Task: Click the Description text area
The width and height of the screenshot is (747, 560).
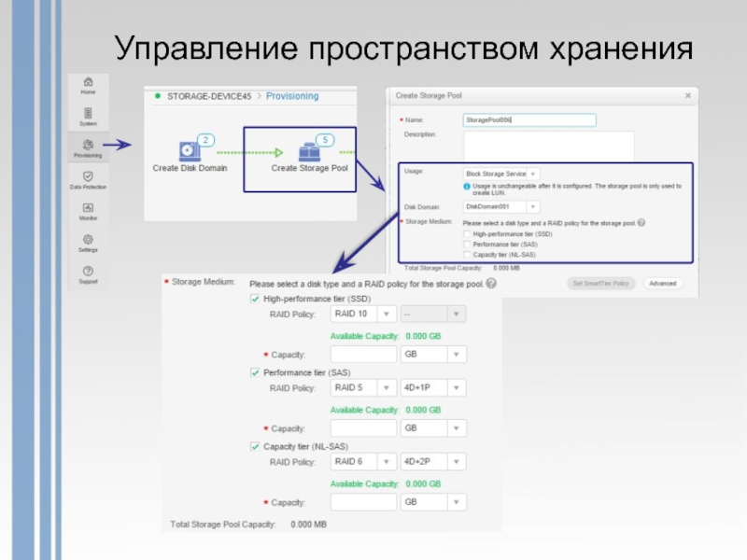Action: [x=548, y=147]
